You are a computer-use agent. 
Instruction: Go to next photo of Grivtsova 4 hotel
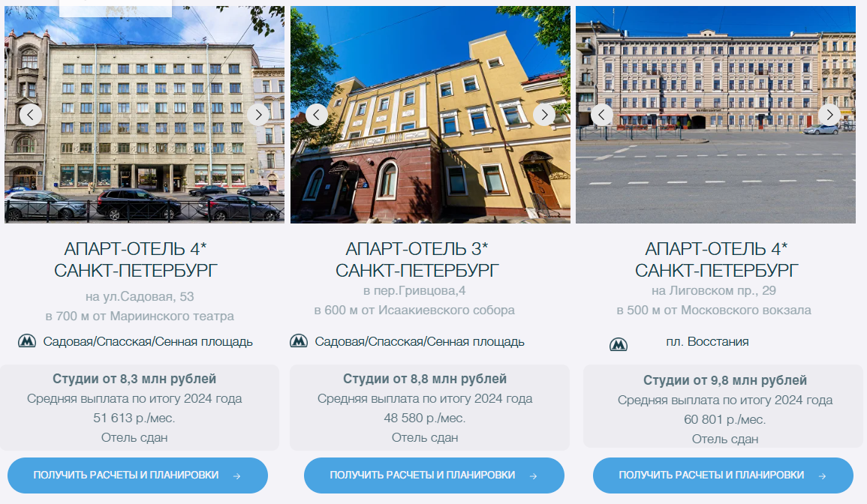[544, 115]
